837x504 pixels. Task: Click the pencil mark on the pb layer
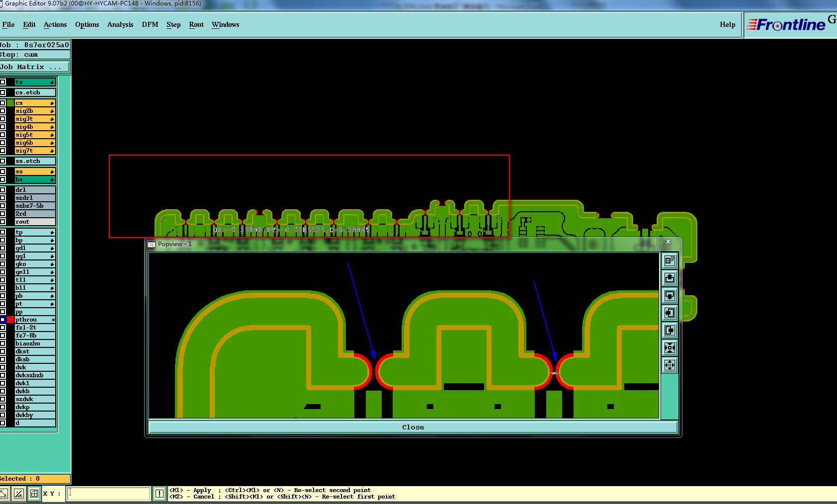pos(52,296)
